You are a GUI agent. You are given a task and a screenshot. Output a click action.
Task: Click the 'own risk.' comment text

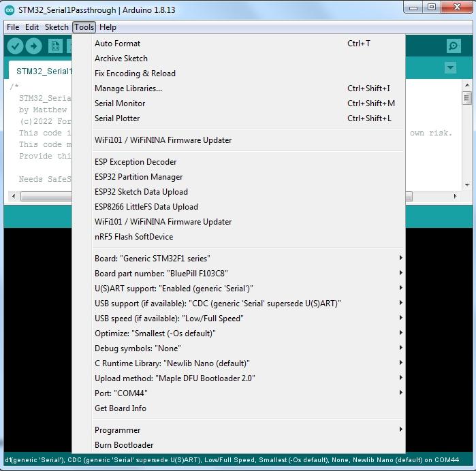[431, 133]
